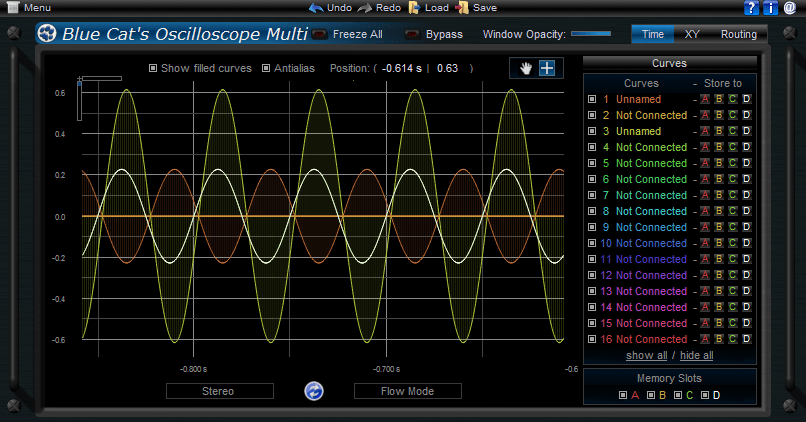806x422 pixels.
Task: Open the info 'i' icon
Action: tap(770, 8)
